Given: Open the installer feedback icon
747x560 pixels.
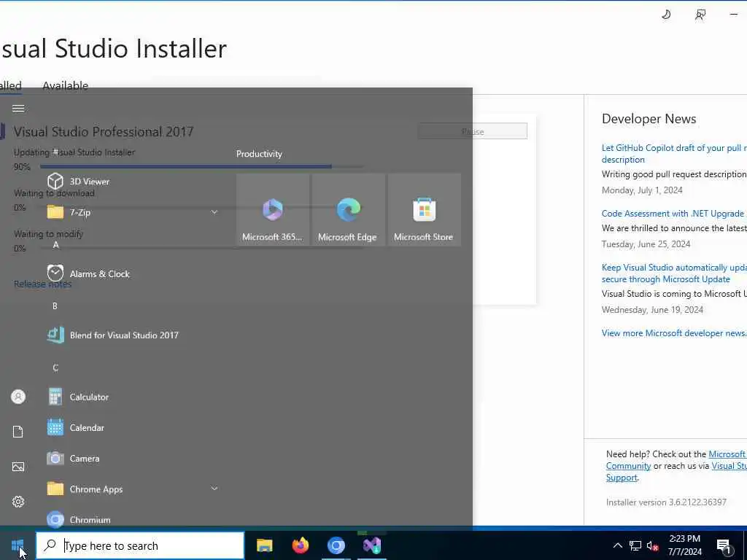Looking at the screenshot, I should (700, 15).
